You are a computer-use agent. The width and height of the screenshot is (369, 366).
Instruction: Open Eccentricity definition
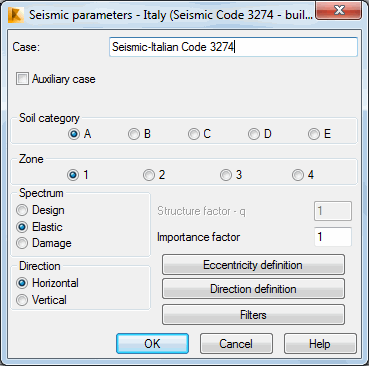tap(253, 265)
